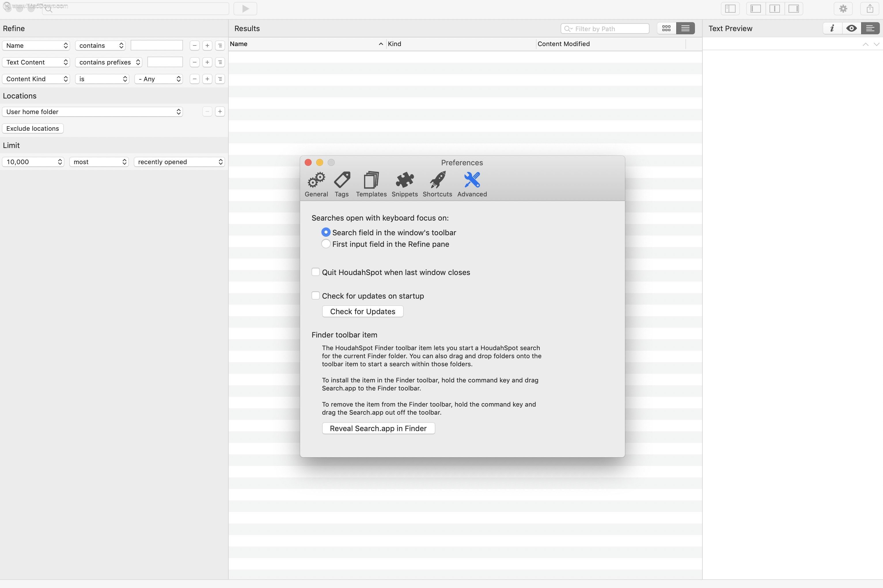
Task: Open the Templates preferences tab
Action: point(371,185)
